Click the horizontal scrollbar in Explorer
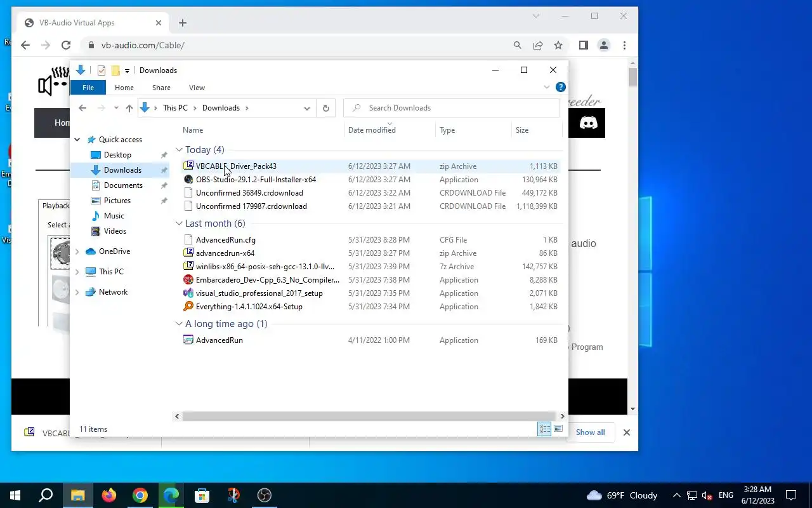This screenshot has width=812, height=508. click(x=369, y=416)
